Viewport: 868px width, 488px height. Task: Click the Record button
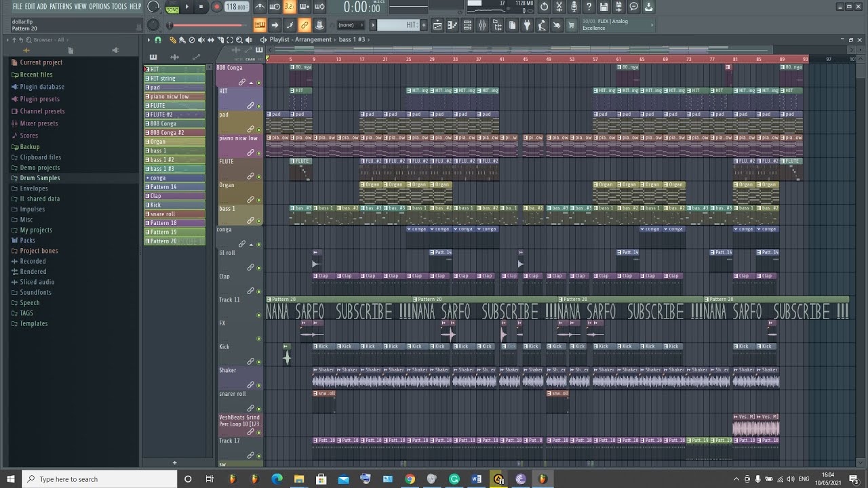click(216, 7)
